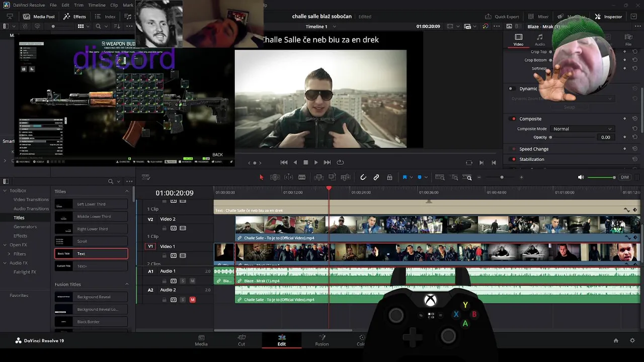Collapse the Titles category header

coord(127,192)
